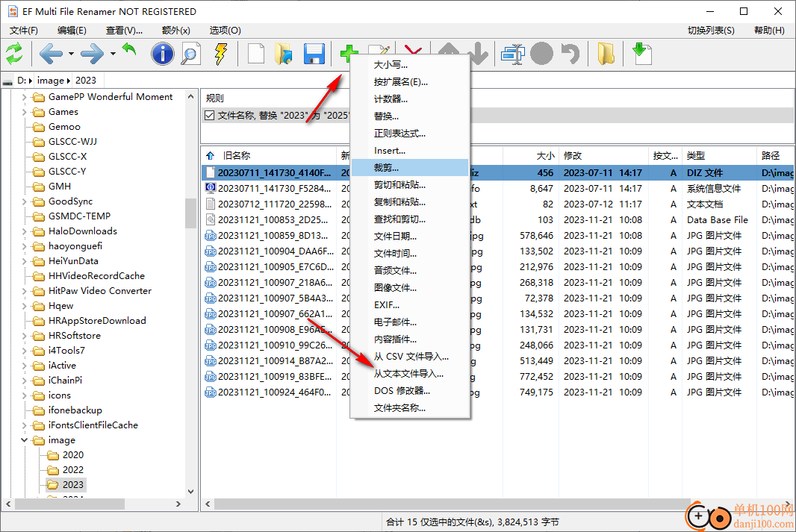Select file 20231121_100924_464F0
The height and width of the screenshot is (532, 796).
(x=274, y=392)
